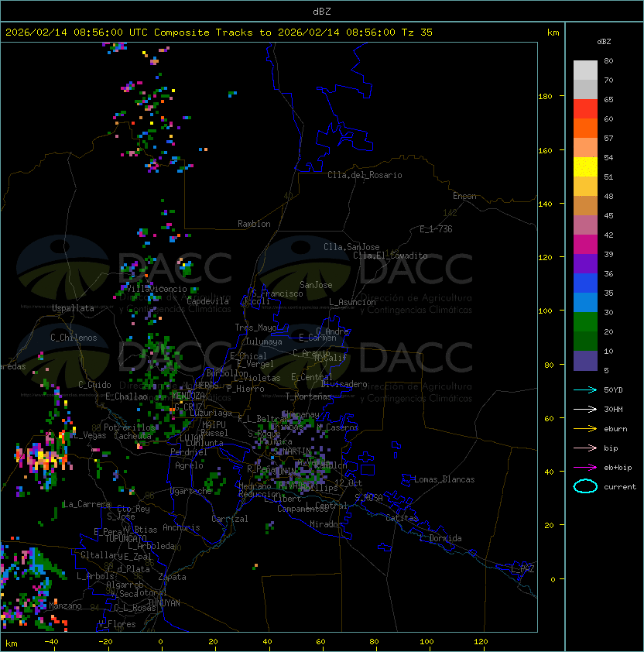Click the 'L_Asuncion' label
644x652 pixels.
(352, 302)
